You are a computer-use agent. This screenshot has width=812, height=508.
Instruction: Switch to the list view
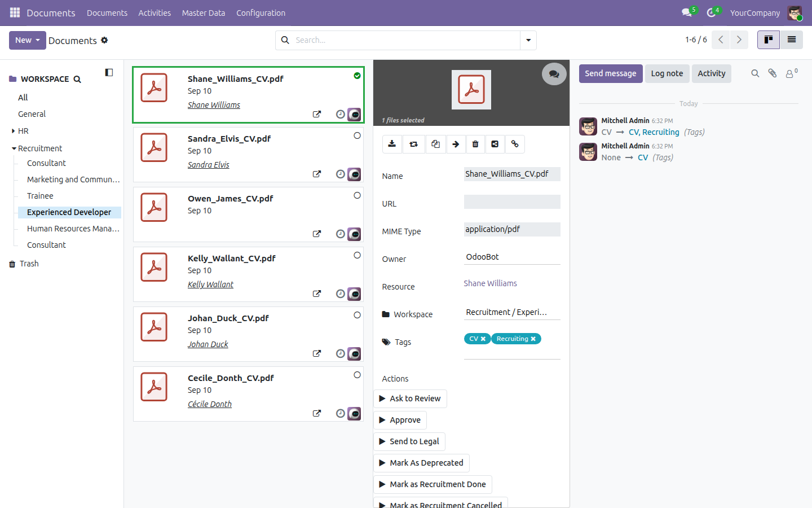792,40
